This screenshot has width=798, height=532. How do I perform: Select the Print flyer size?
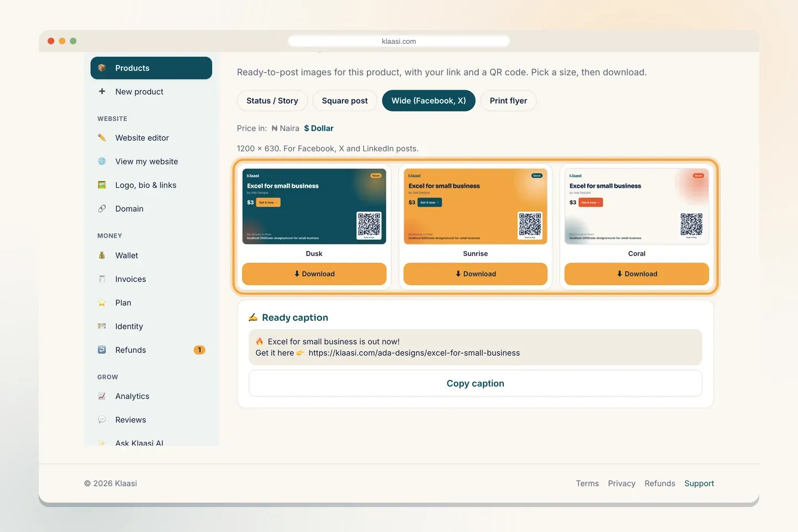click(508, 100)
